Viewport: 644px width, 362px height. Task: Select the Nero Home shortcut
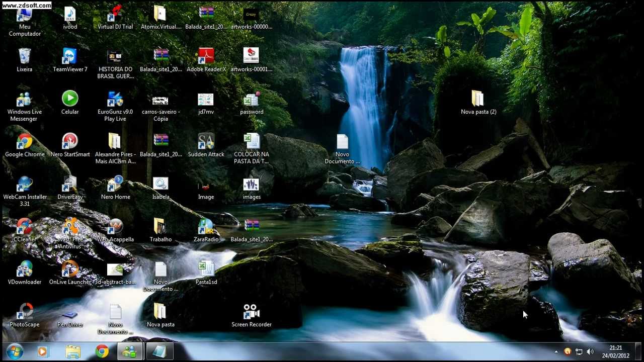point(115,188)
